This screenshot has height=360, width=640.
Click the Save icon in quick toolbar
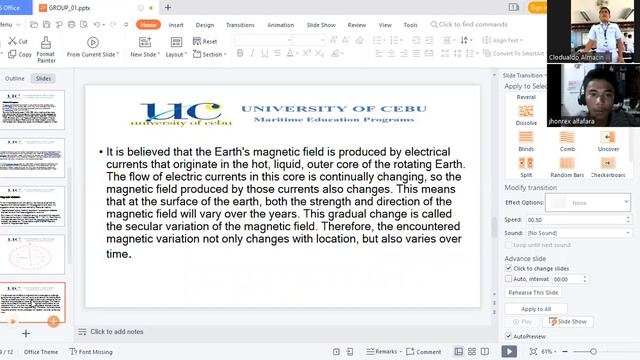coord(47,24)
